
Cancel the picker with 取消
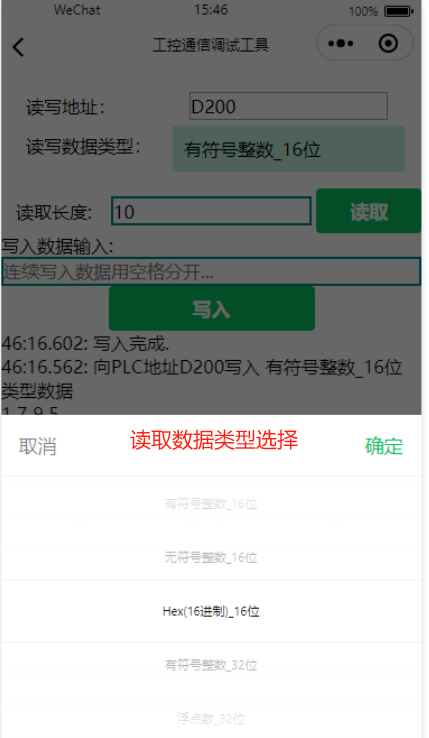coord(38,446)
